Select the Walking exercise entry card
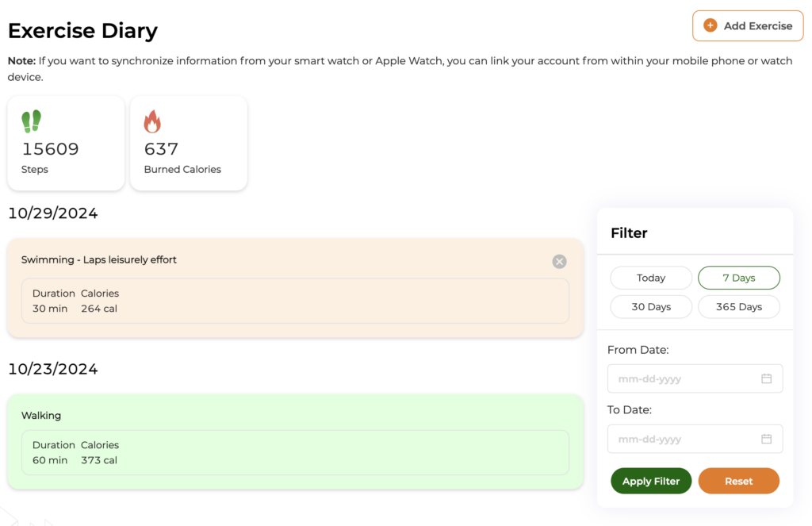Viewport: 812px width, 526px height. click(295, 442)
